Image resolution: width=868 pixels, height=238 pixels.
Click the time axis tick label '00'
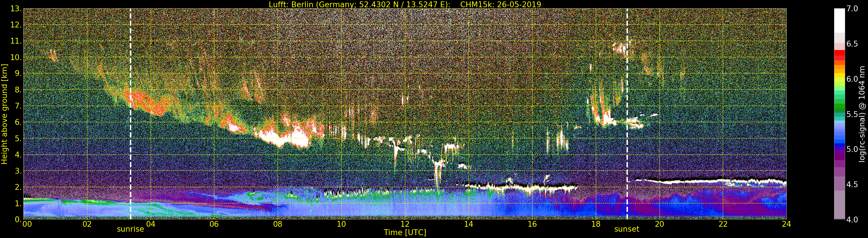point(27,224)
